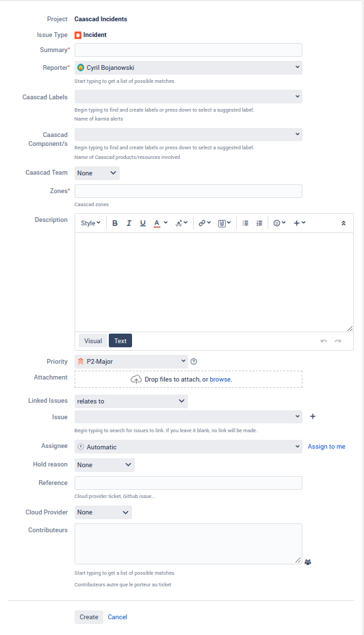
Task: Open the user picker next to Contributeurs
Action: click(x=308, y=562)
